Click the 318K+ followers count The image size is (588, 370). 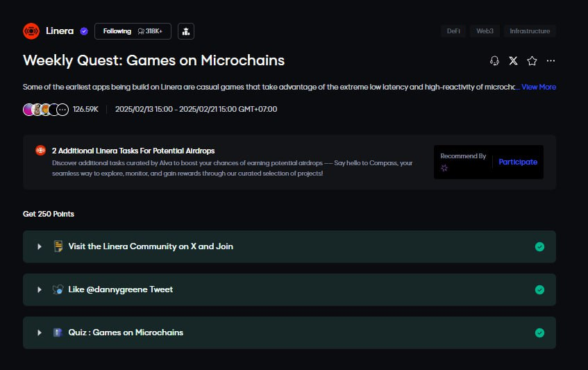150,31
